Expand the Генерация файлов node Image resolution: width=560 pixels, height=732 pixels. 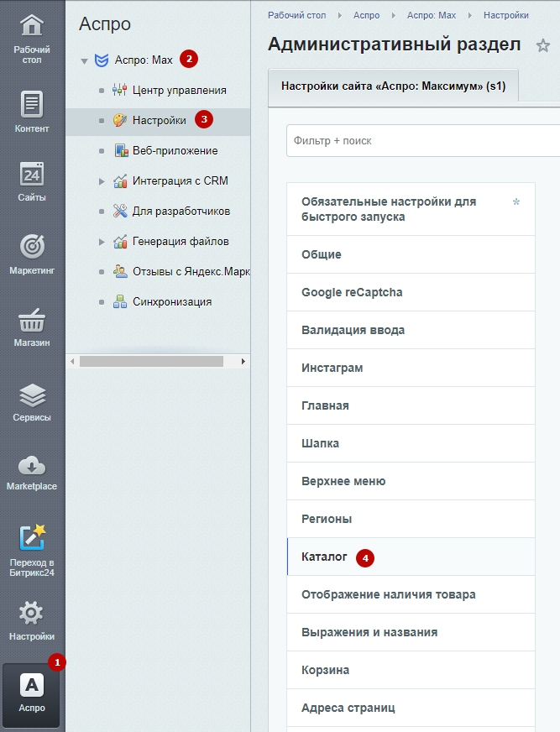tap(102, 242)
